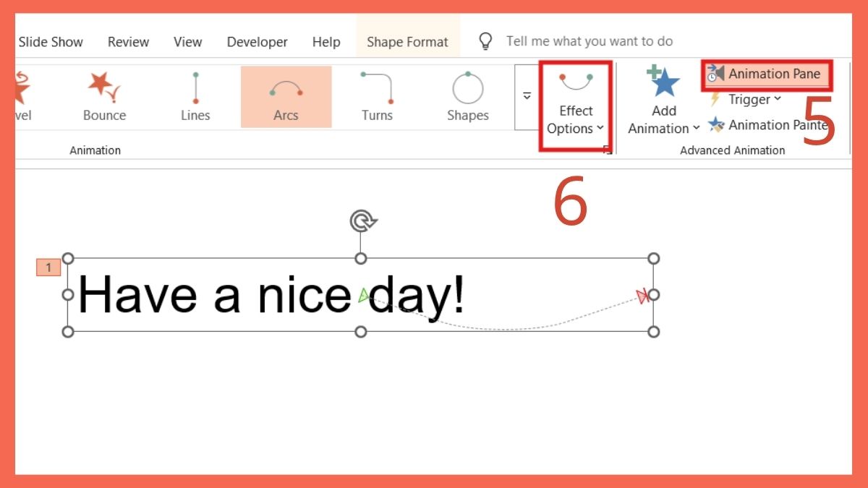Open the View tab
The image size is (868, 488).
point(187,41)
